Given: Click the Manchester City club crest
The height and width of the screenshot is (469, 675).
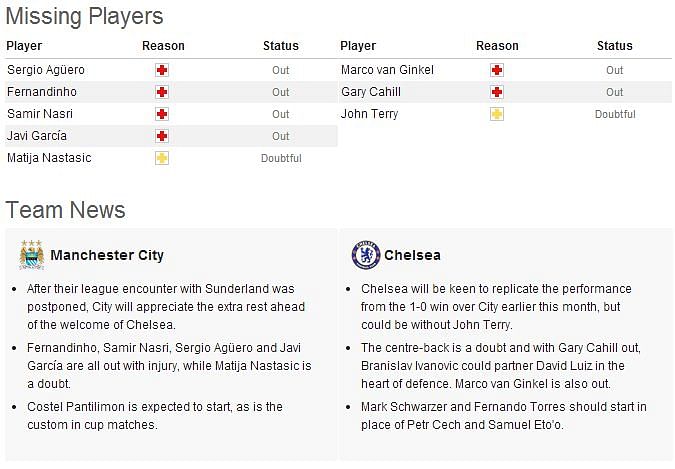Looking at the screenshot, I should [32, 255].
